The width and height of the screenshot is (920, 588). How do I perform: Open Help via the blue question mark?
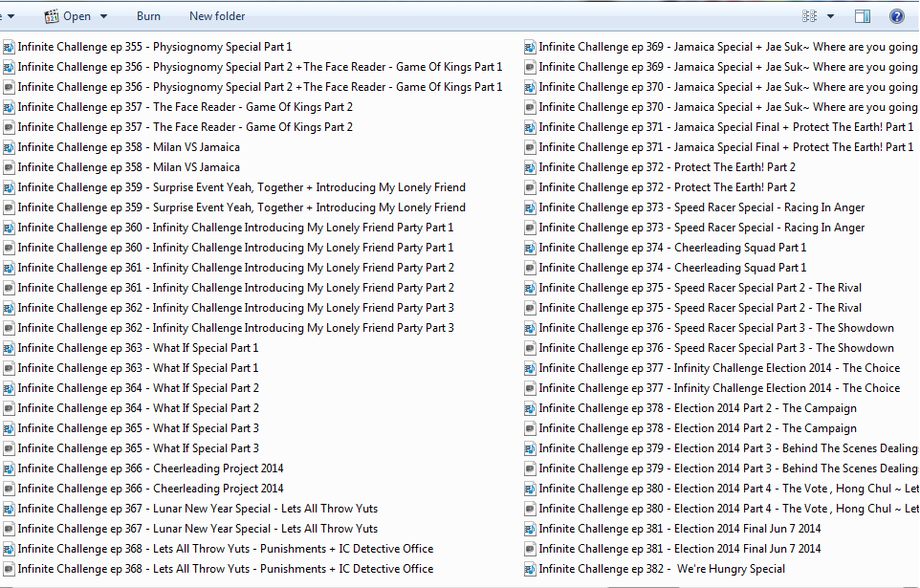pos(896,16)
